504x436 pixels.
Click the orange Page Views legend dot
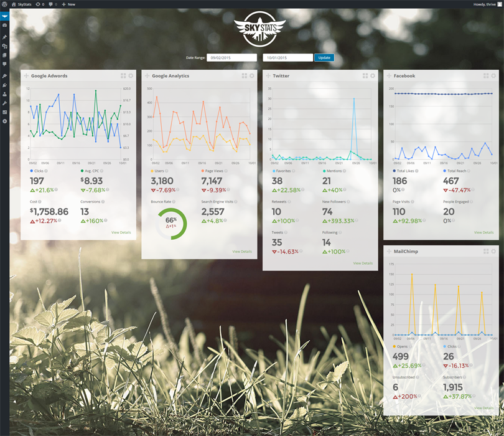point(202,171)
